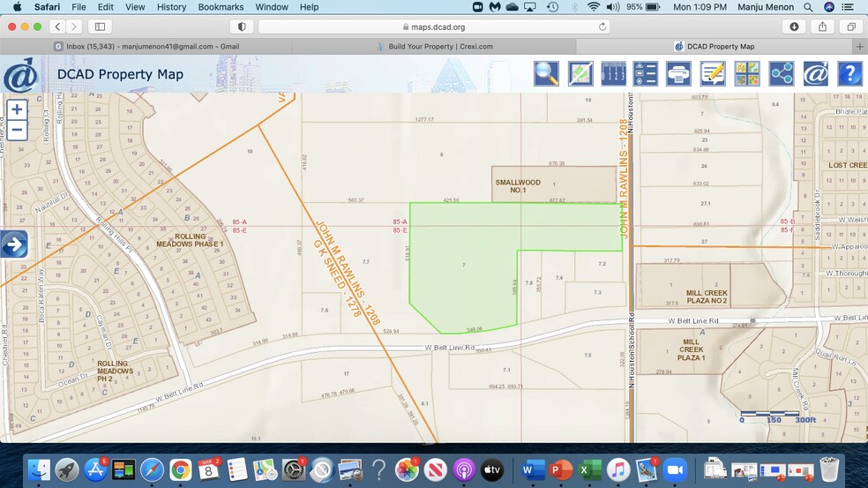868x488 pixels.
Task: Open App Store from the Dock
Action: point(95,469)
